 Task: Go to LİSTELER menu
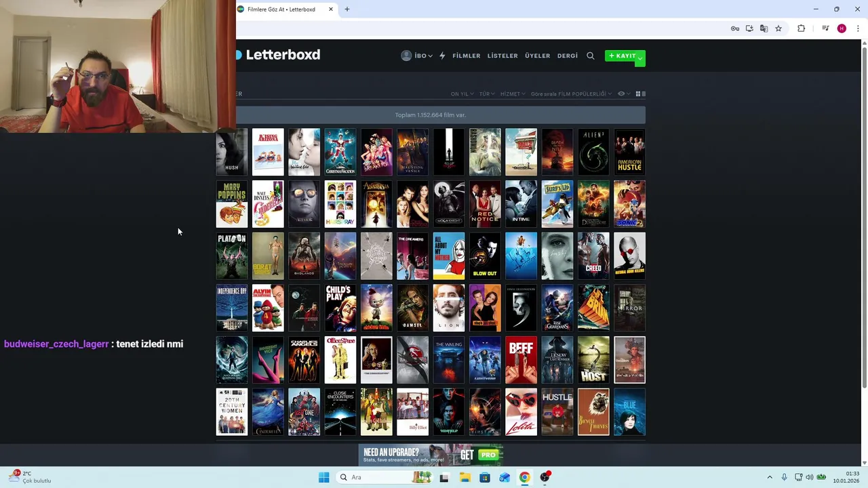(502, 56)
